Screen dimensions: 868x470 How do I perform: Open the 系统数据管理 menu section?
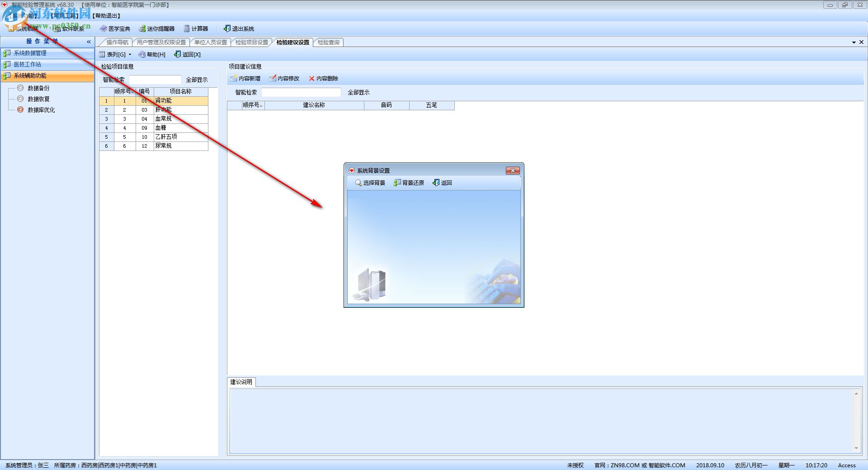click(x=47, y=53)
